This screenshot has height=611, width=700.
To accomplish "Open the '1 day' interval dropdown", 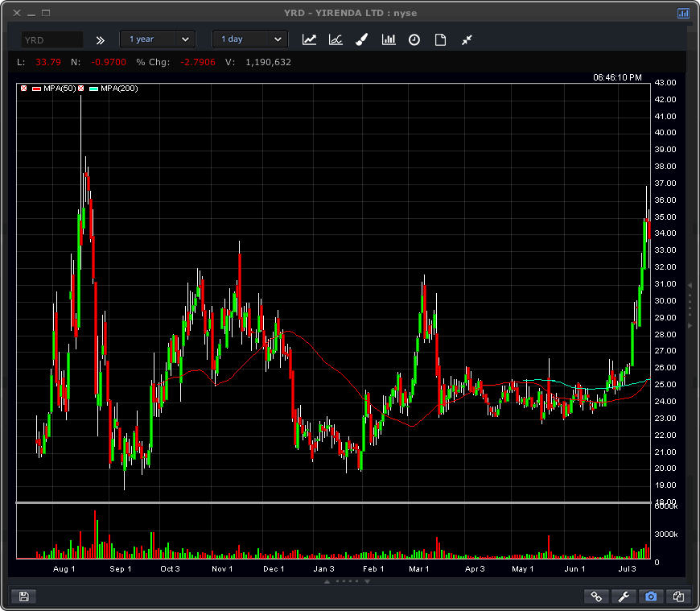I will (x=250, y=39).
